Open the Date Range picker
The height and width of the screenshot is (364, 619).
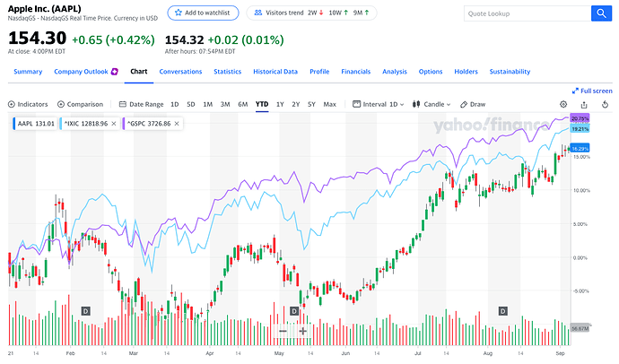(142, 104)
